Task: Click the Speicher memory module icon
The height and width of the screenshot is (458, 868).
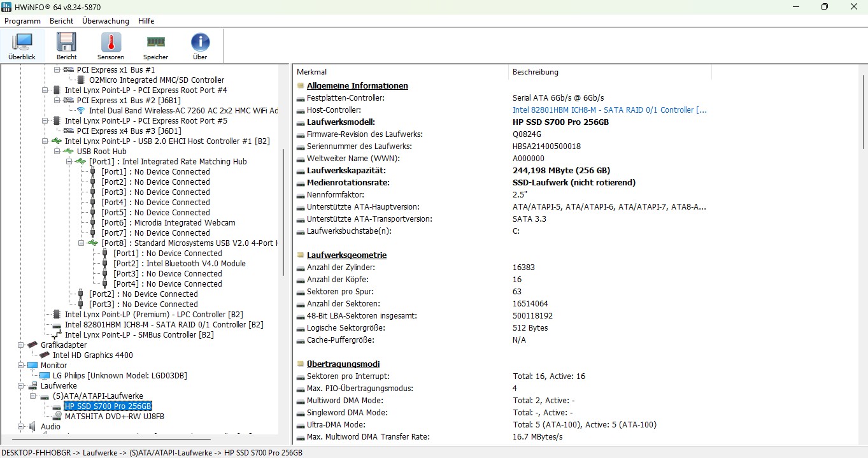Action: click(155, 46)
